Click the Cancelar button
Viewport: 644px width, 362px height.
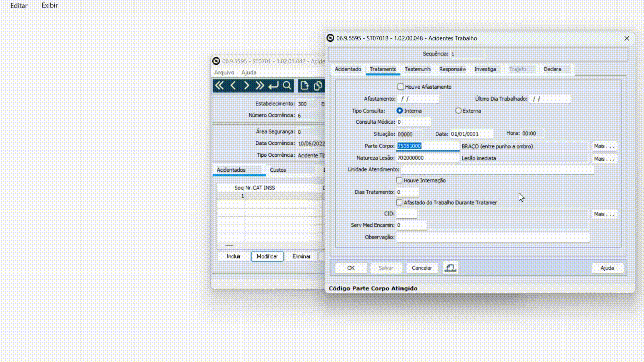pos(422,268)
